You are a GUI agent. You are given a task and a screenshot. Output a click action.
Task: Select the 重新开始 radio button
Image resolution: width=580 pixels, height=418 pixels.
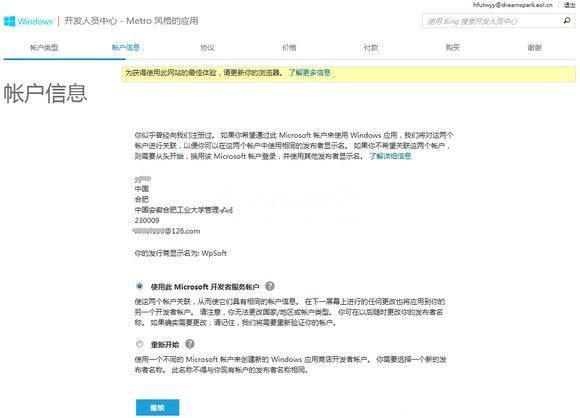click(139, 344)
